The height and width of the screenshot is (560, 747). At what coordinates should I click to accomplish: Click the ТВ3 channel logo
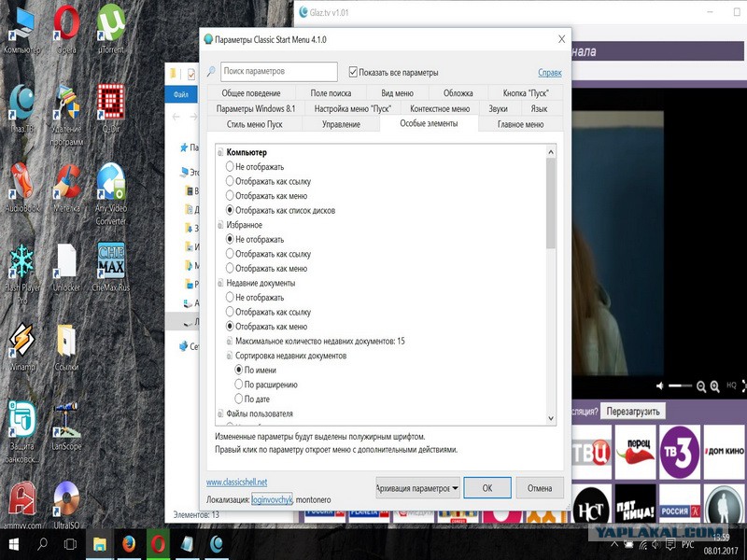680,452
